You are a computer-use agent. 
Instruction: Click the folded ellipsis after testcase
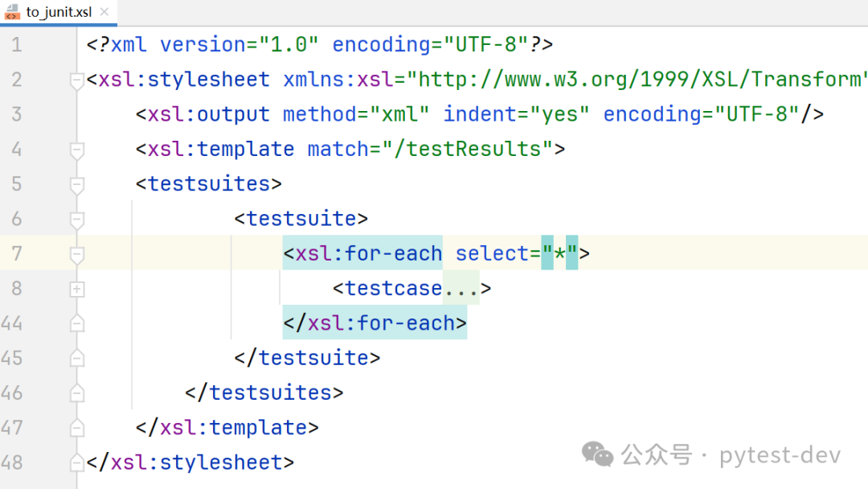461,289
